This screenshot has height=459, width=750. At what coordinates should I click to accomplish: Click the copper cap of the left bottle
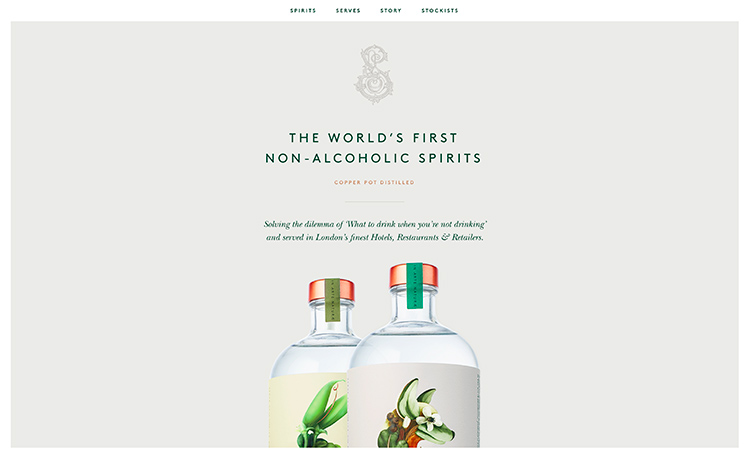(x=331, y=291)
